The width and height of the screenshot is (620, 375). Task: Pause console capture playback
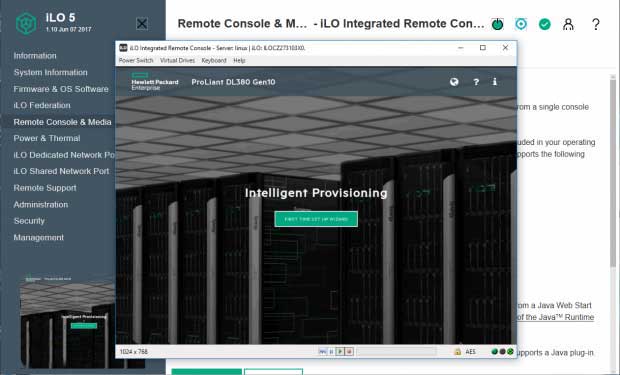pos(331,351)
